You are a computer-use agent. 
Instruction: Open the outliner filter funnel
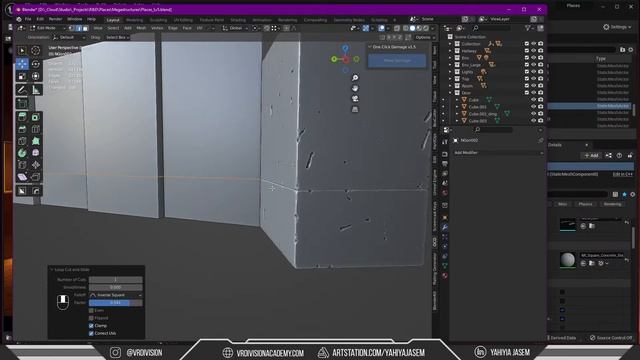[528, 28]
